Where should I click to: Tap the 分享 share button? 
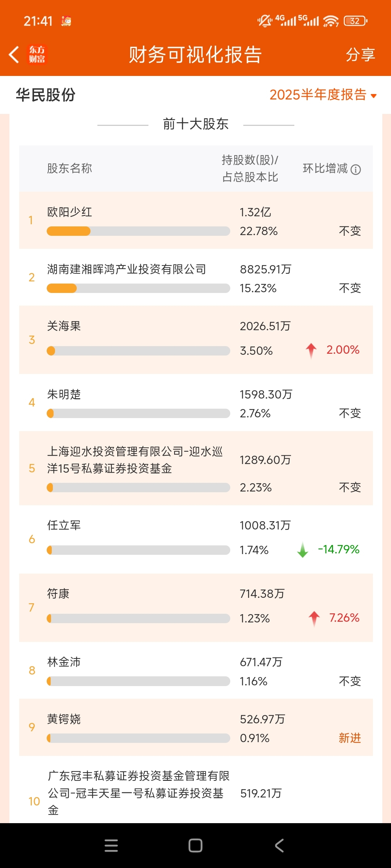(x=360, y=55)
